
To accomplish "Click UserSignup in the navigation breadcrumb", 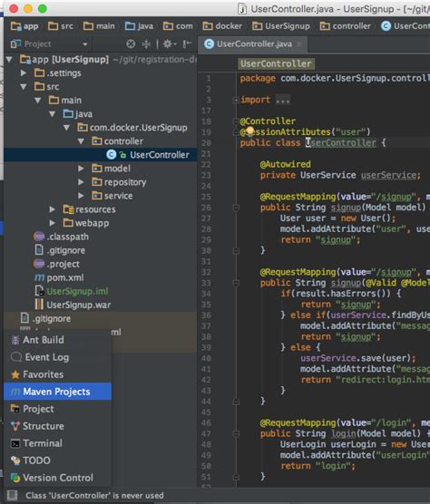I will (x=281, y=26).
